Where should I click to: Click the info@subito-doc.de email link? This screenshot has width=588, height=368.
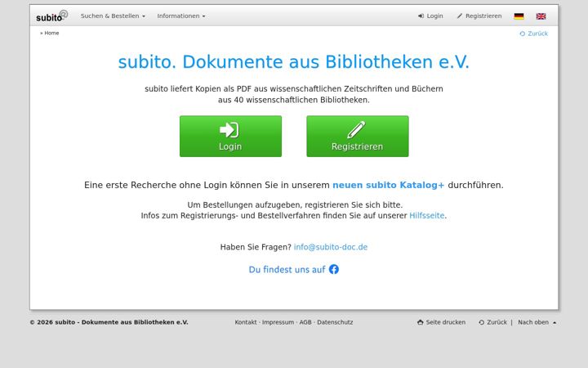click(x=331, y=247)
